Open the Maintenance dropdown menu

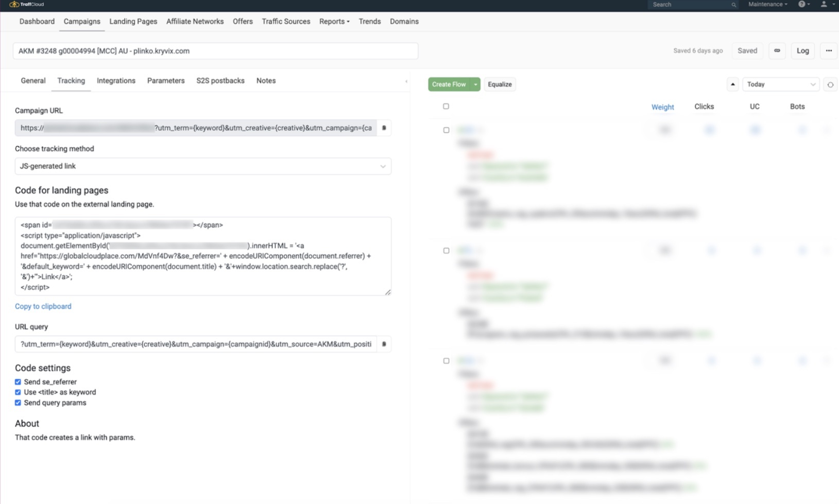[767, 4]
